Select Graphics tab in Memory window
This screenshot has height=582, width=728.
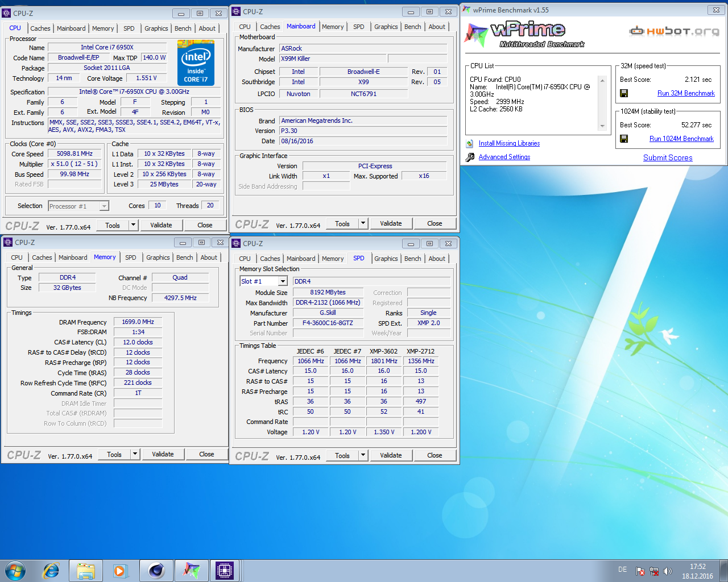[x=158, y=257]
